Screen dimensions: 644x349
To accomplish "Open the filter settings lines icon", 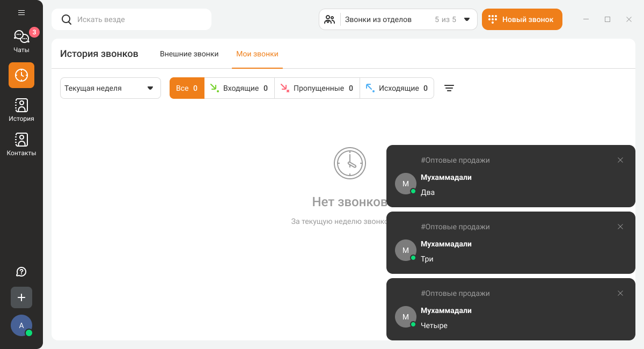I will 449,88.
